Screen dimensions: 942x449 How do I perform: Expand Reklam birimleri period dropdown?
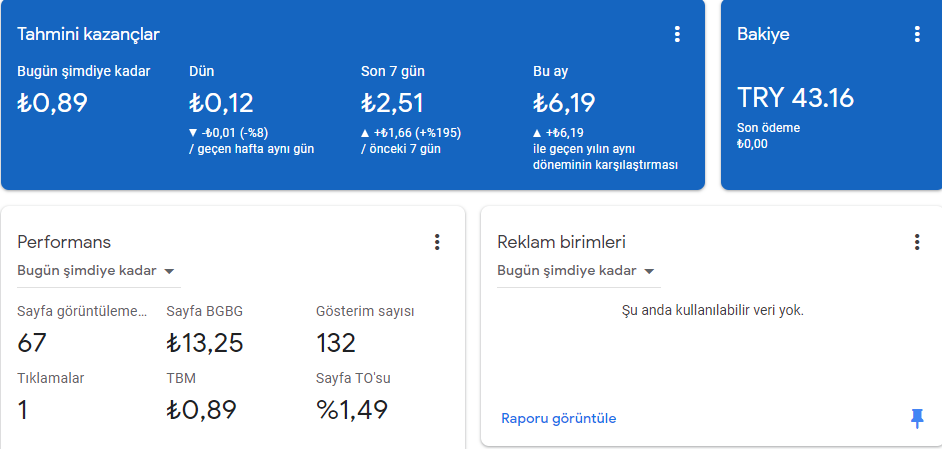(x=579, y=271)
